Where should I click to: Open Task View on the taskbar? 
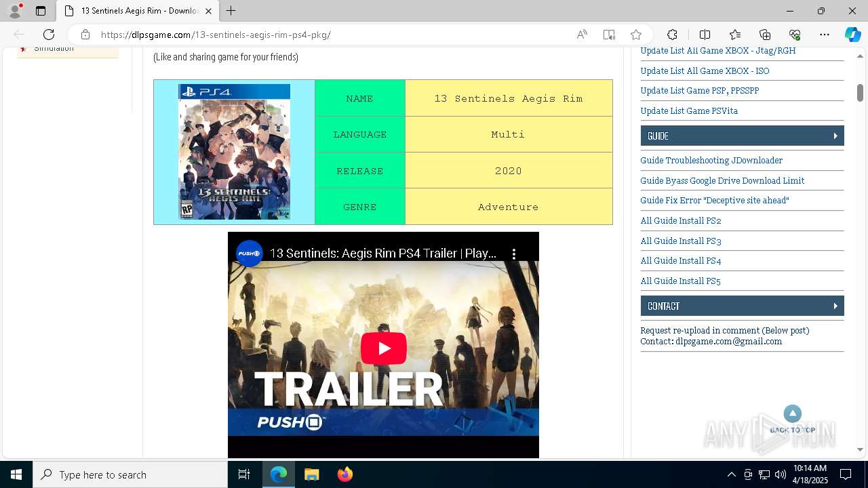(244, 474)
